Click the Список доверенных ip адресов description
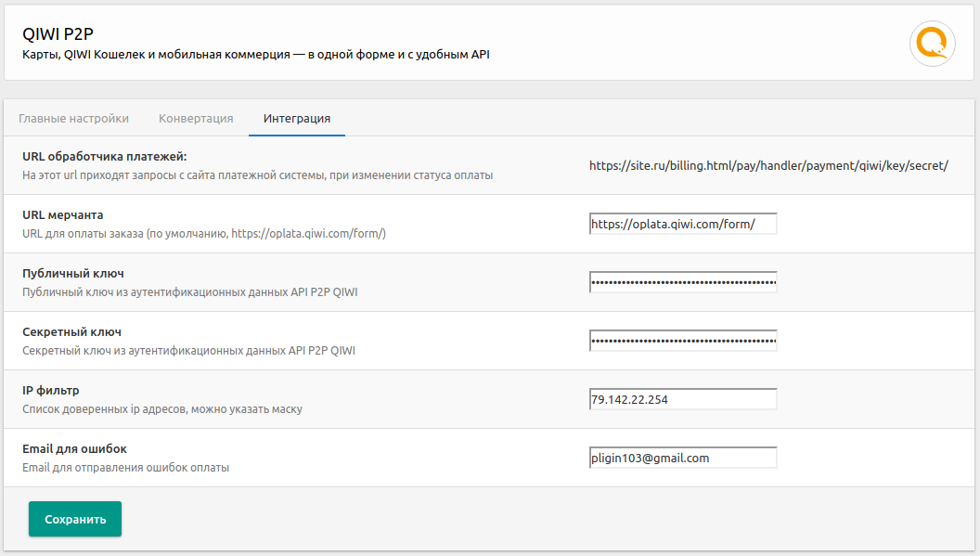 [162, 409]
